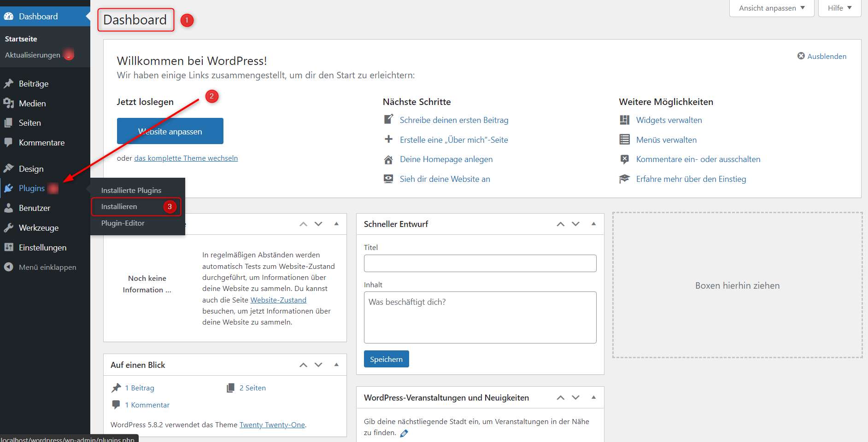
Task: Open the Werkzeuge menu label
Action: tap(39, 228)
